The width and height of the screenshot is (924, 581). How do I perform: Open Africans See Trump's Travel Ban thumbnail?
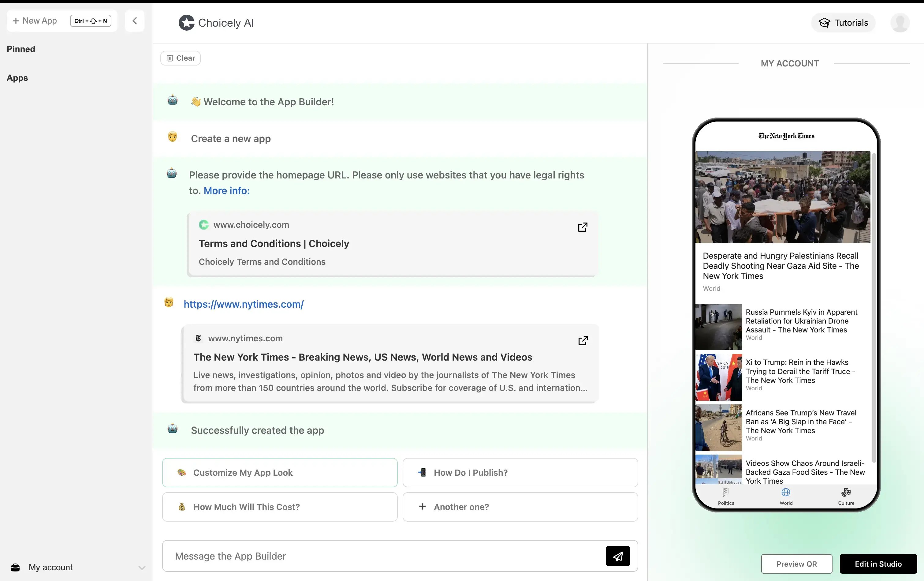[719, 427]
